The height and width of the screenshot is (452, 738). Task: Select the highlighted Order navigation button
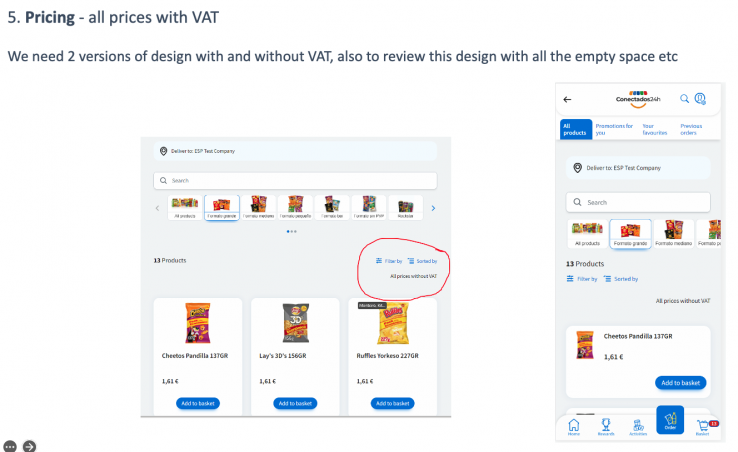coord(670,420)
